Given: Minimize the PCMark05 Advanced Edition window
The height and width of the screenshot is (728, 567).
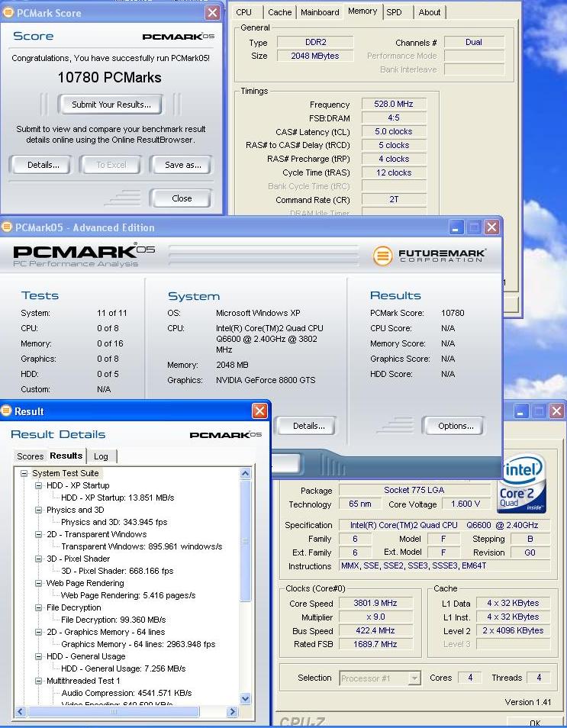Looking at the screenshot, I should (x=456, y=227).
